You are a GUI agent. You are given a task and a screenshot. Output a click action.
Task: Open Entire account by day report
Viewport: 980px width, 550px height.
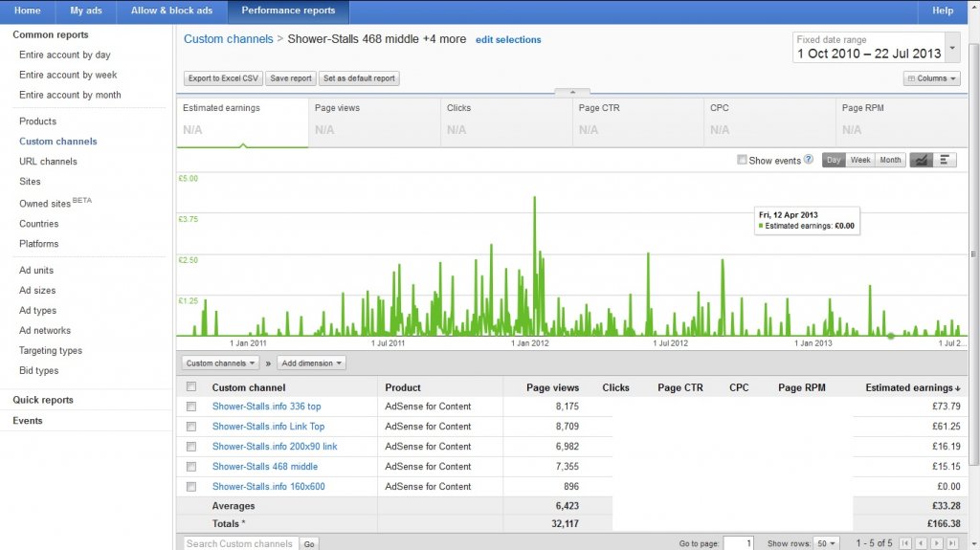[x=64, y=55]
